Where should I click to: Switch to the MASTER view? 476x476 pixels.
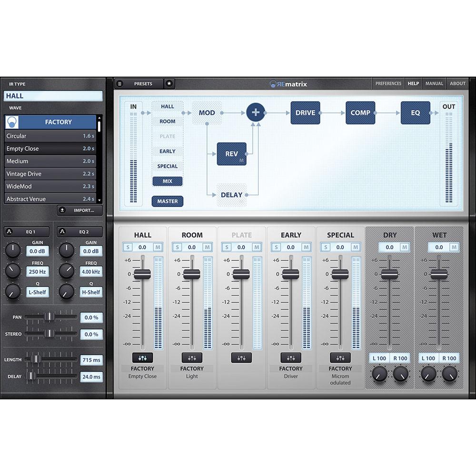coord(167,201)
